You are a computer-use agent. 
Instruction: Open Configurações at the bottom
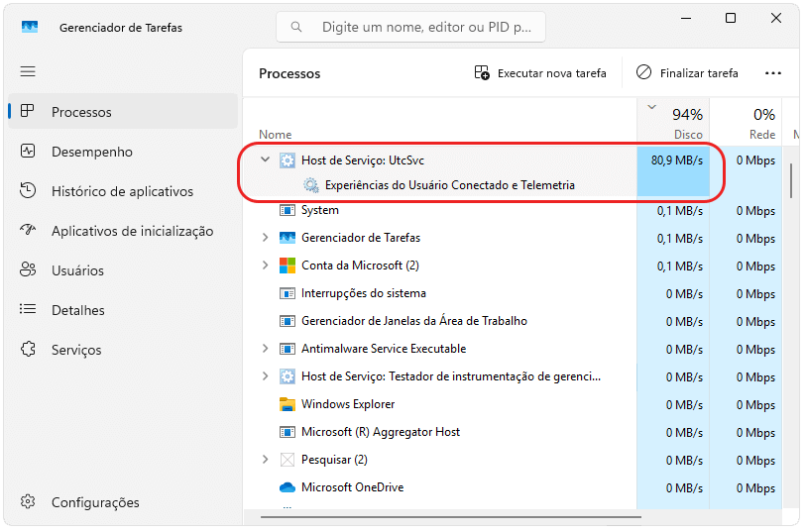pos(123,502)
